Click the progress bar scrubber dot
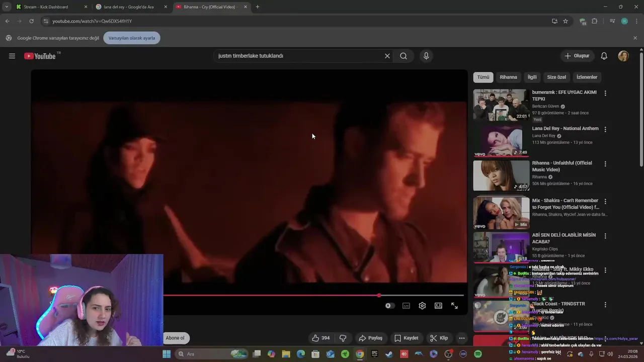Viewport: 644px width, 362px height. click(379, 295)
